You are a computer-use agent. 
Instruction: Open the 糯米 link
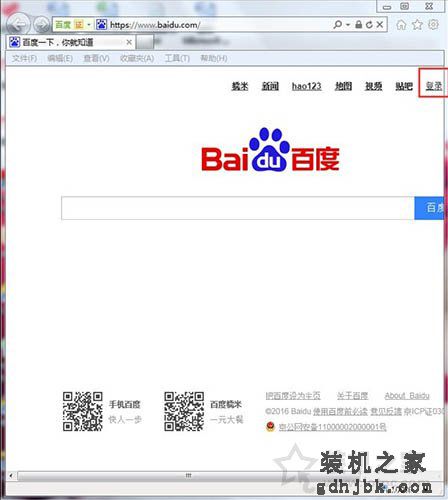(x=240, y=86)
